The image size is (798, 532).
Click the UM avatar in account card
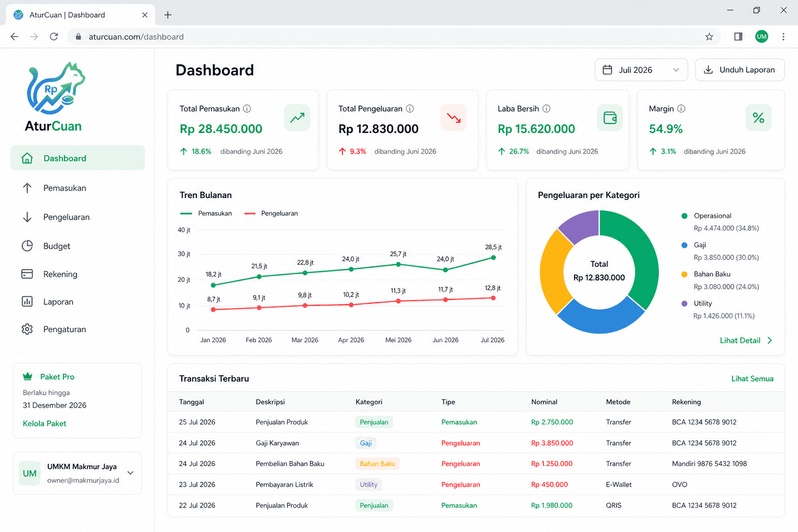coord(30,473)
